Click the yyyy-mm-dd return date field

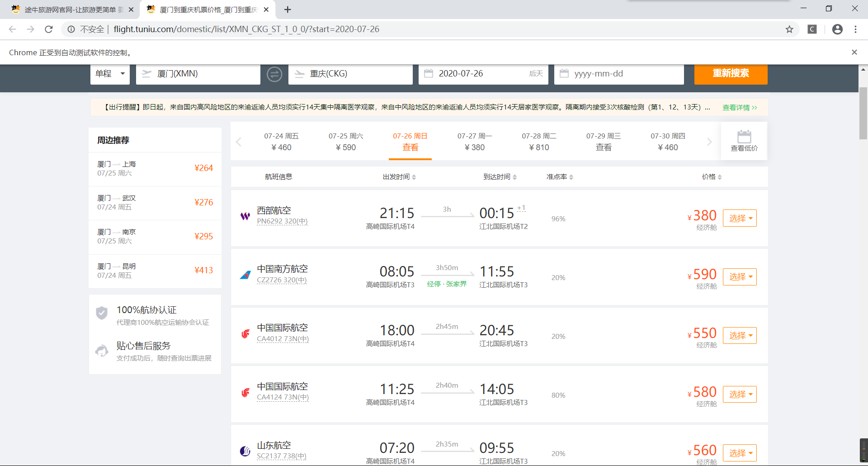pos(619,74)
